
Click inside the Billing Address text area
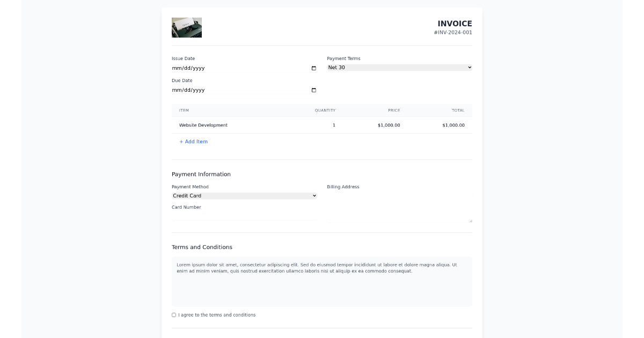tap(399, 207)
